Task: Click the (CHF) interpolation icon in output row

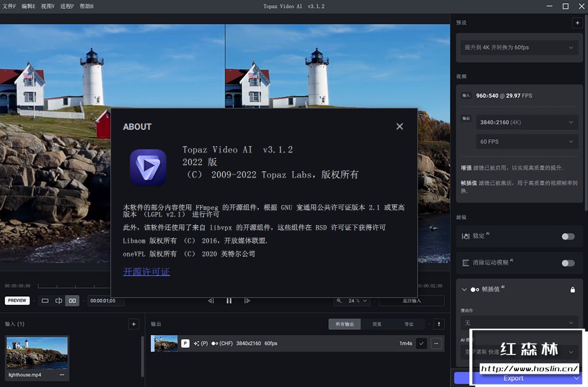Action: click(x=222, y=343)
